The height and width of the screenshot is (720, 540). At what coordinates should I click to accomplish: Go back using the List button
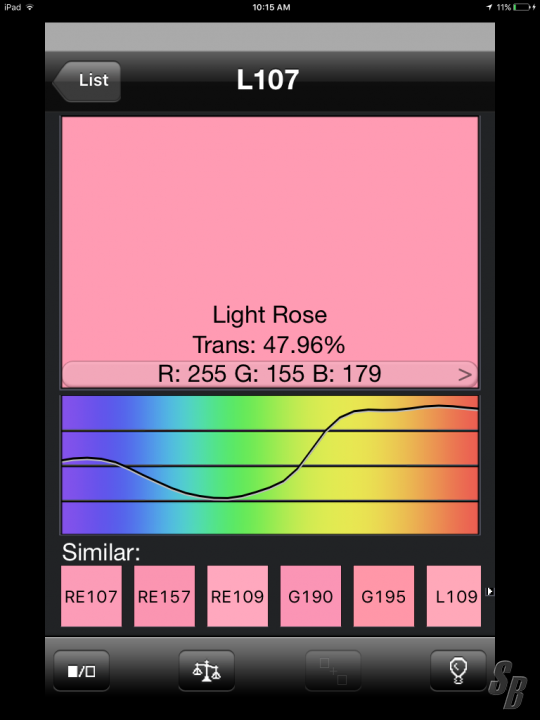87,81
